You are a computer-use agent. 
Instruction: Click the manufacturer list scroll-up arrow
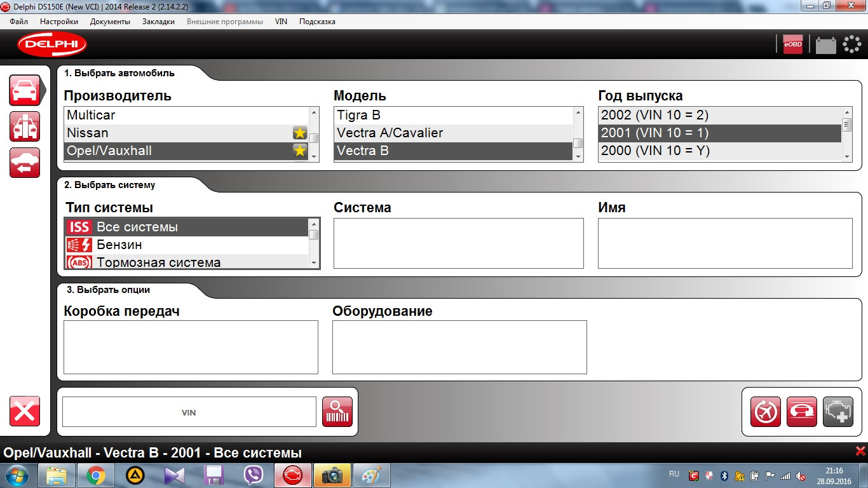314,112
